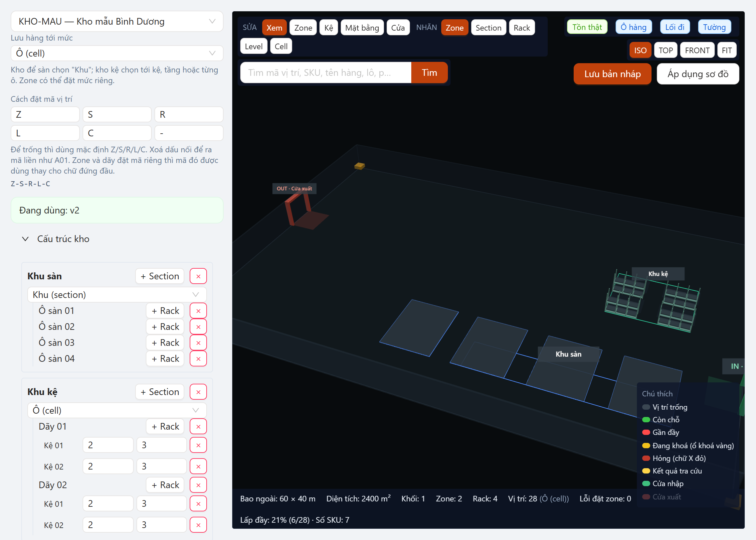Image resolution: width=756 pixels, height=540 pixels.
Task: Remove Kệ 02 under Dãy 01
Action: (x=198, y=467)
